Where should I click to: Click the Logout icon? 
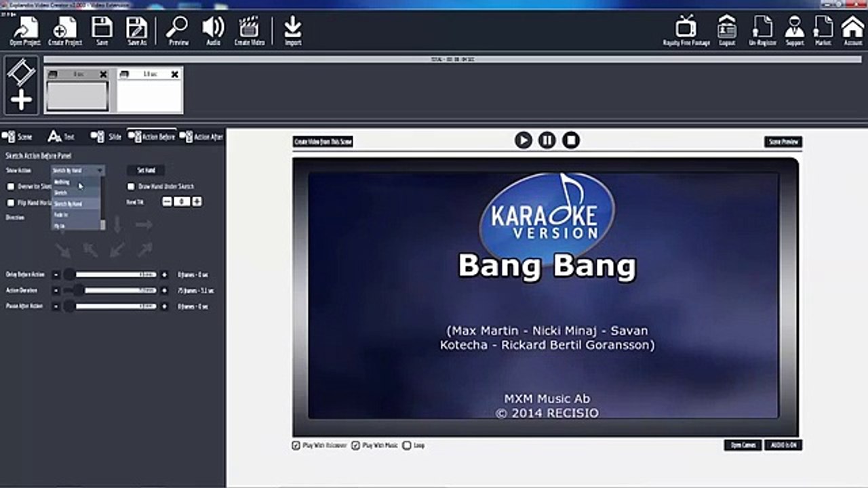(727, 31)
